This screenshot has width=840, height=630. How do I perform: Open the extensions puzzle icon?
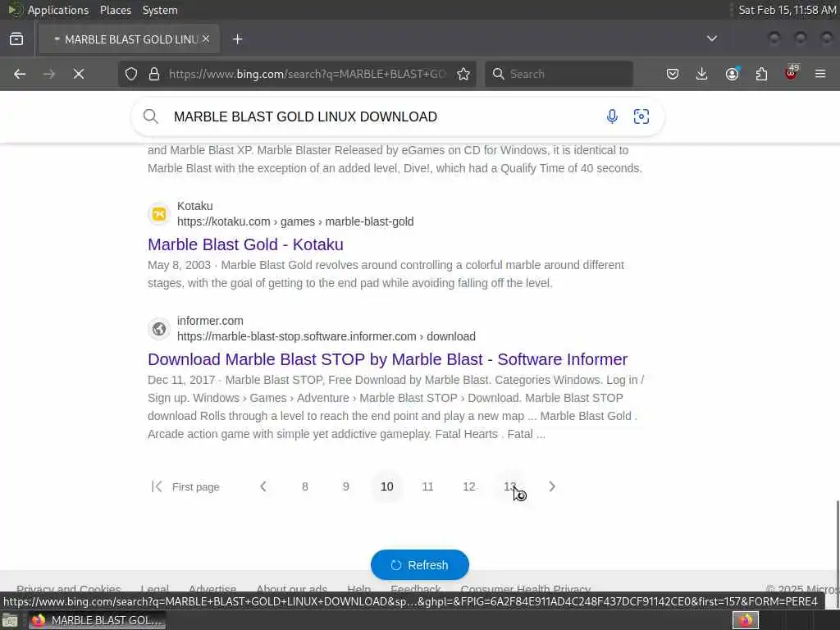[761, 74]
